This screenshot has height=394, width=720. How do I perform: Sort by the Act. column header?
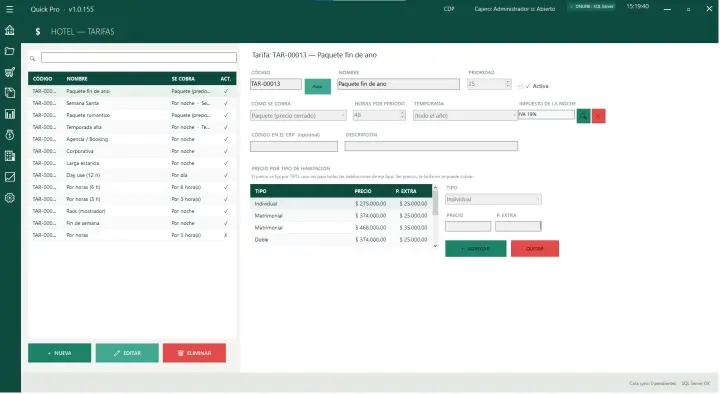pos(225,79)
